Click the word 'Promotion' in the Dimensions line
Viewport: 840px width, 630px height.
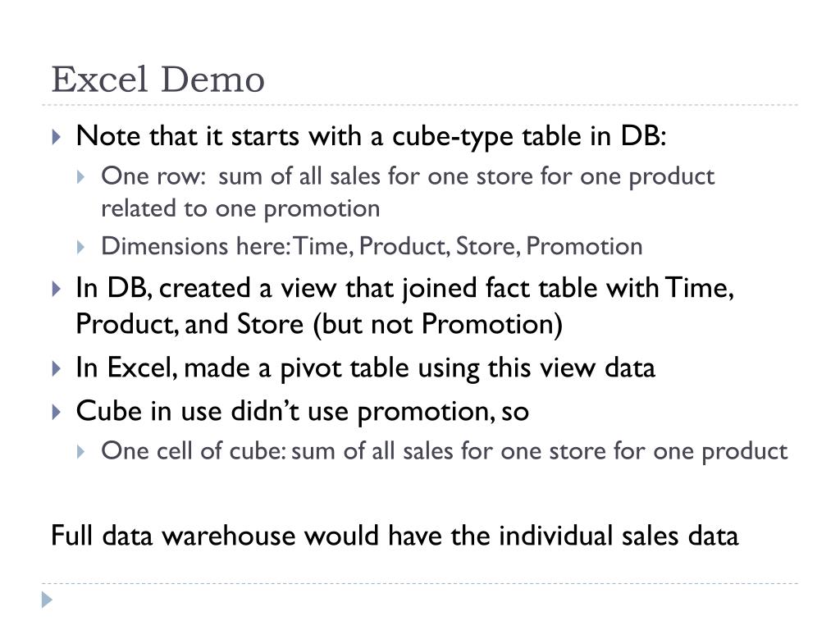(584, 246)
